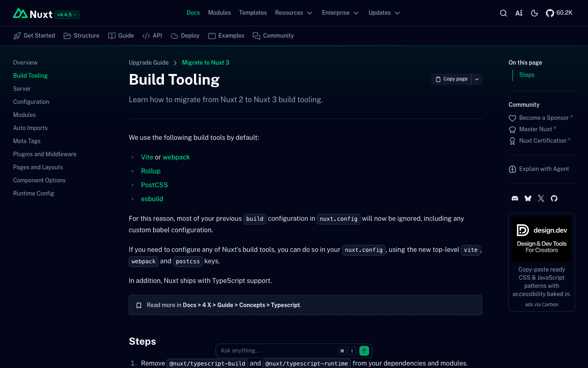This screenshot has height=368, width=588.
Task: Open Pages and Layouts in the sidebar
Action: click(38, 167)
